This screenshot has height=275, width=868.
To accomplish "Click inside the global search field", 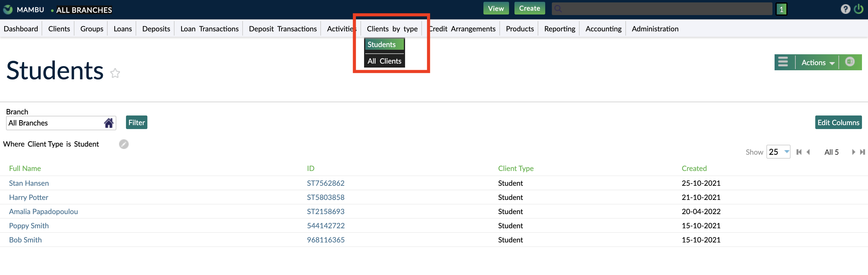I will click(x=660, y=8).
